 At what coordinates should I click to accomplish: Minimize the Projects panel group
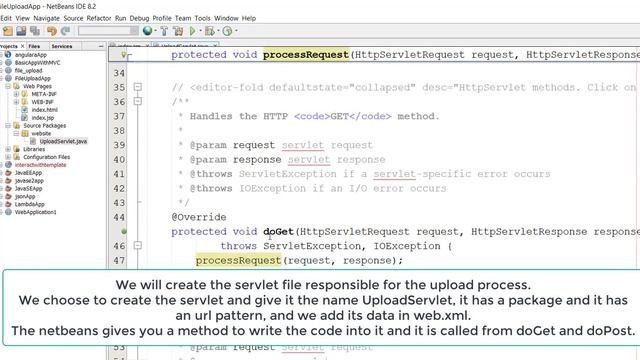click(x=101, y=47)
